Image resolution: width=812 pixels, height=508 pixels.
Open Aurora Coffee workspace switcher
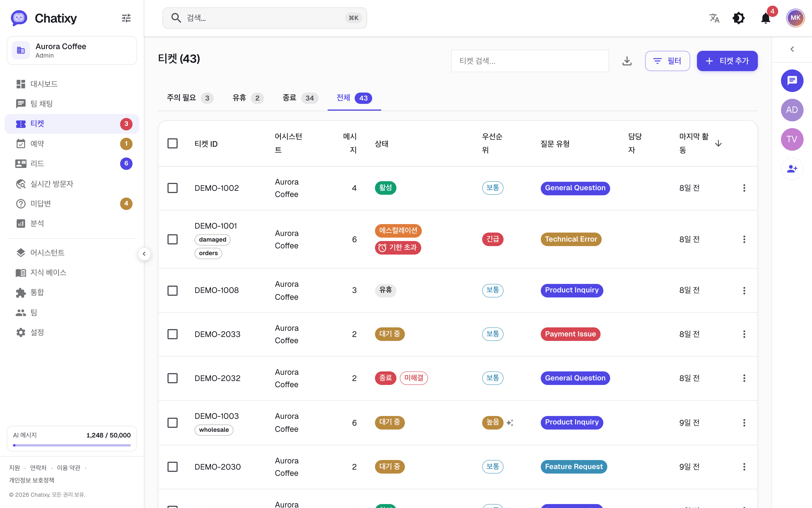coord(72,51)
